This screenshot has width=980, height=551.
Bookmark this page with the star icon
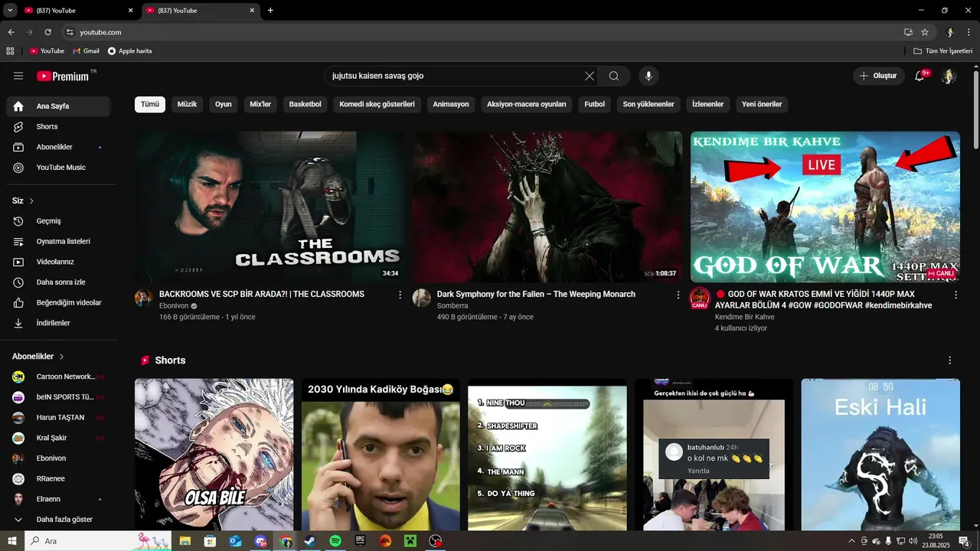925,32
